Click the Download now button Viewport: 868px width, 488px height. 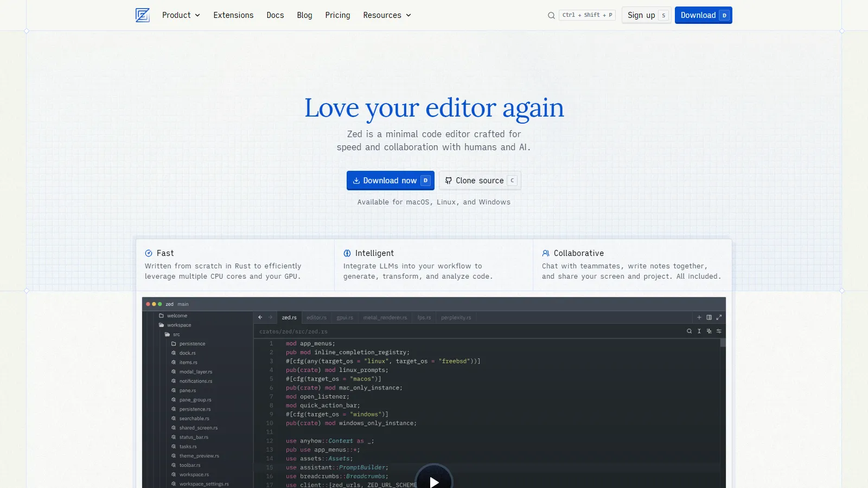390,180
